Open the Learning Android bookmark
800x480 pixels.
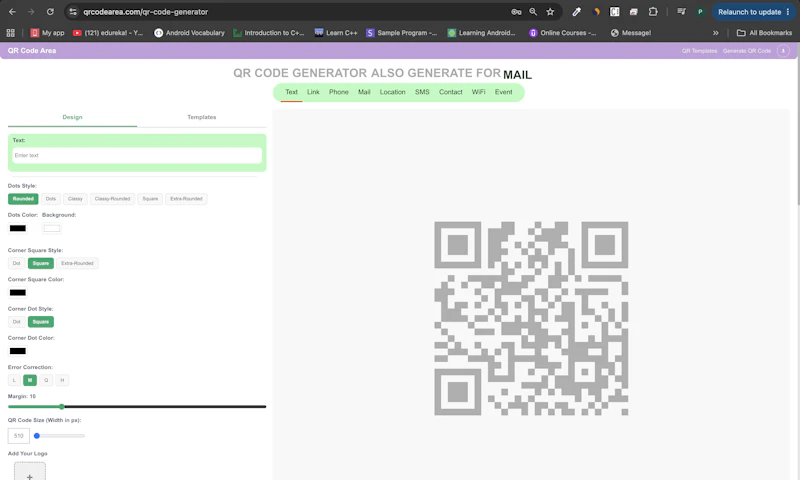(x=482, y=33)
